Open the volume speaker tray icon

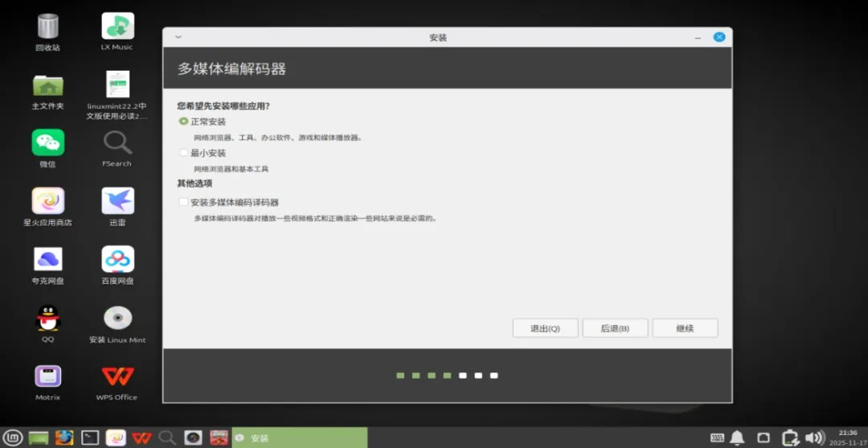pyautogui.click(x=813, y=438)
